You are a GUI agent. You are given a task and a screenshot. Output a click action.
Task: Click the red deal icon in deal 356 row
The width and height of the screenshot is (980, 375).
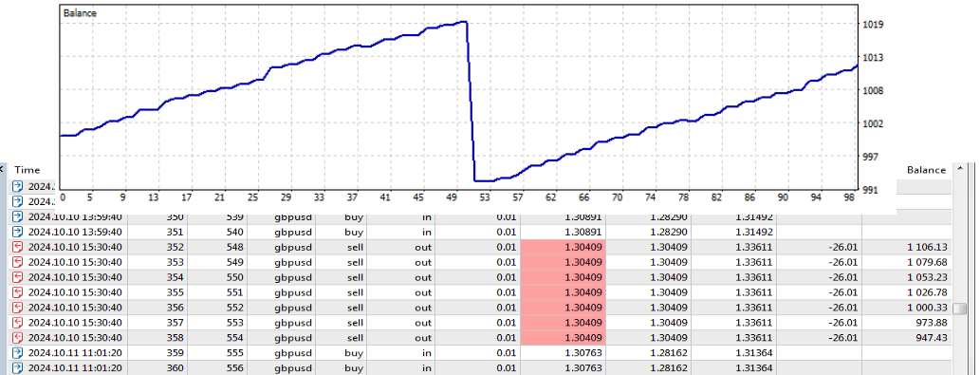(17, 308)
